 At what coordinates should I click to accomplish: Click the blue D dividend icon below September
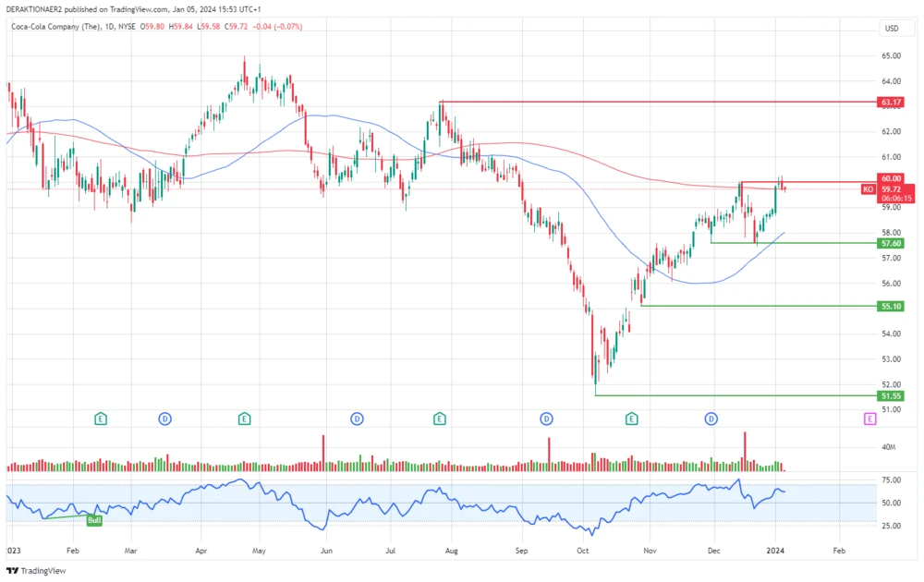pos(545,418)
